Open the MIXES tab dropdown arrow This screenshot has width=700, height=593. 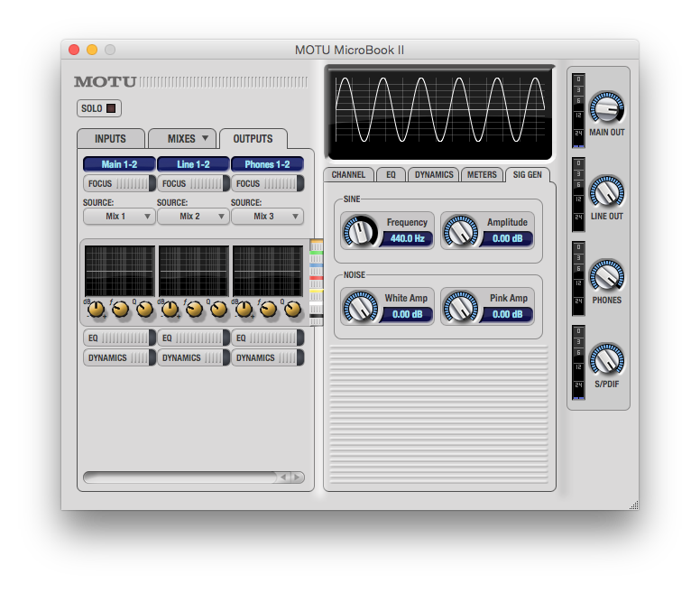point(205,138)
